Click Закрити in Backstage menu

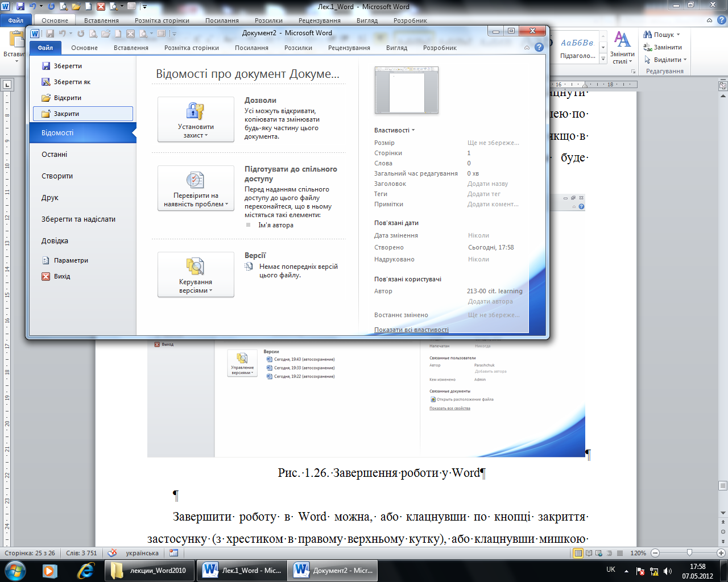point(83,114)
